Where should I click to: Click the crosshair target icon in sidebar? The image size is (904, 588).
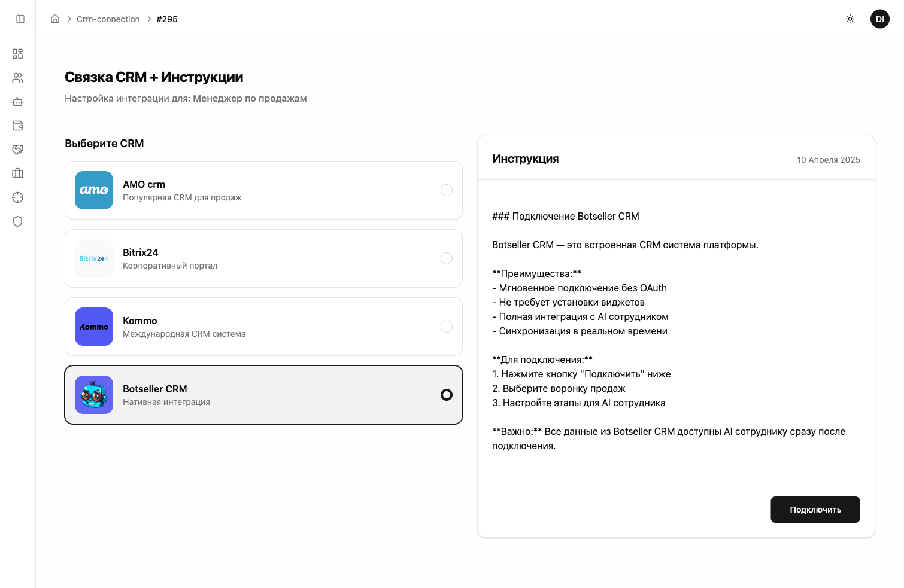pos(18,197)
